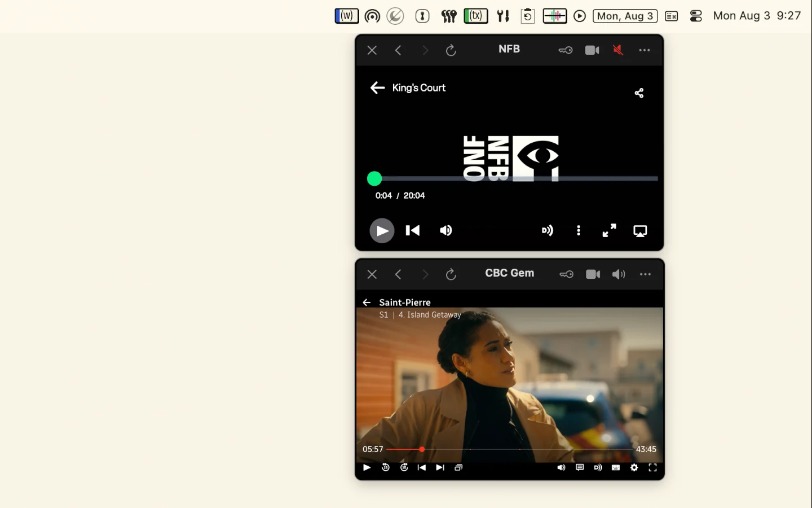Screen dimensions: 812x508
Task: Click the Saint-Pierre video frame
Action: click(510, 384)
